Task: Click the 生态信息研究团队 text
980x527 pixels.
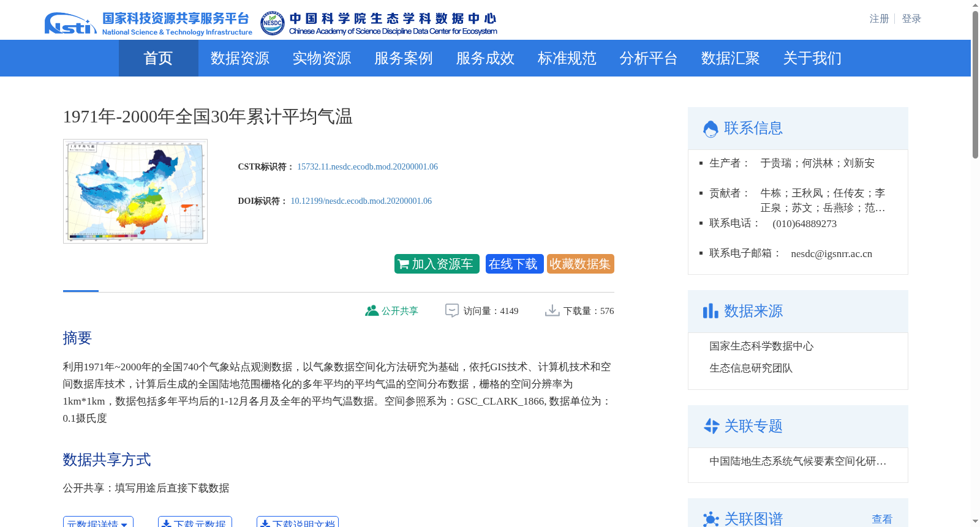Action: pyautogui.click(x=751, y=368)
